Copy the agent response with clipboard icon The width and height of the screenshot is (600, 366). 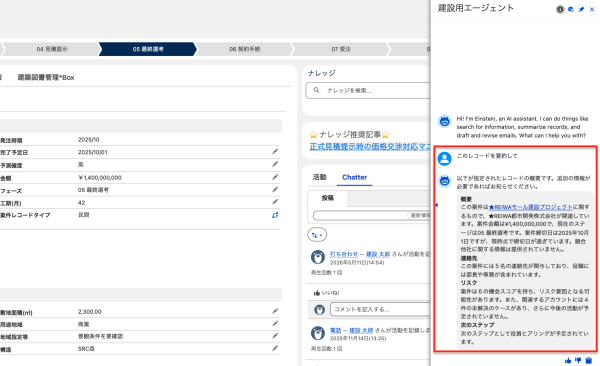pyautogui.click(x=589, y=360)
